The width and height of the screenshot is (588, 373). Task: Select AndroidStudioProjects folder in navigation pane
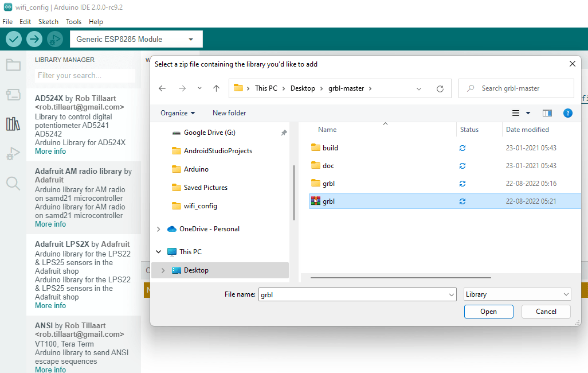[212, 151]
